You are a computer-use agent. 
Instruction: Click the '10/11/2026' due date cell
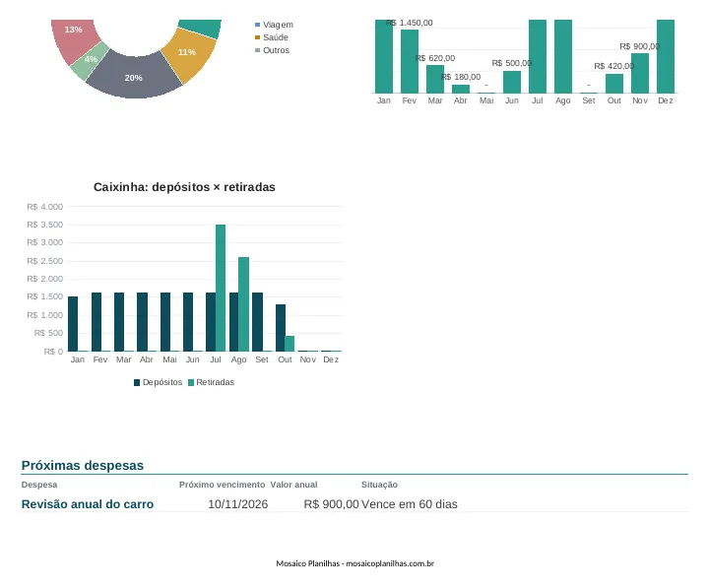pos(238,504)
